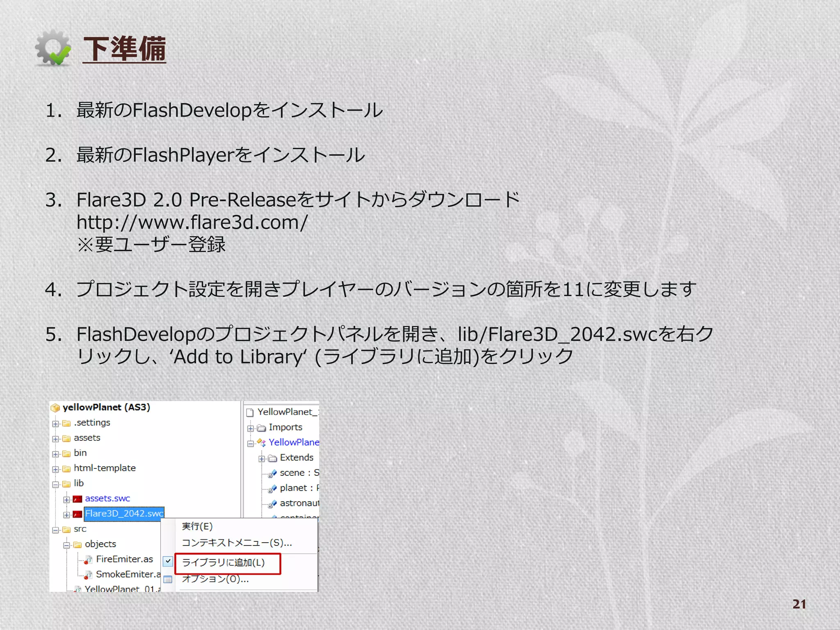Click the ActionScript file icon for SmokeEmiter
The width and height of the screenshot is (840, 630).
point(88,575)
